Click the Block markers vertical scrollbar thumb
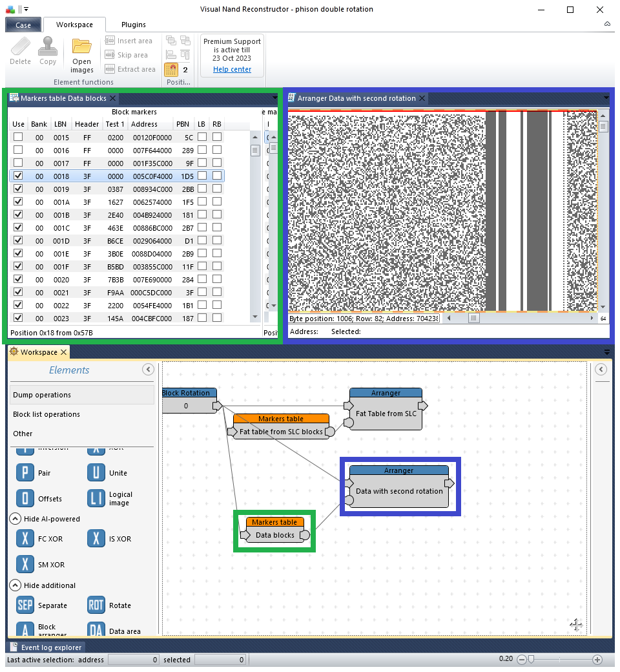 click(255, 151)
